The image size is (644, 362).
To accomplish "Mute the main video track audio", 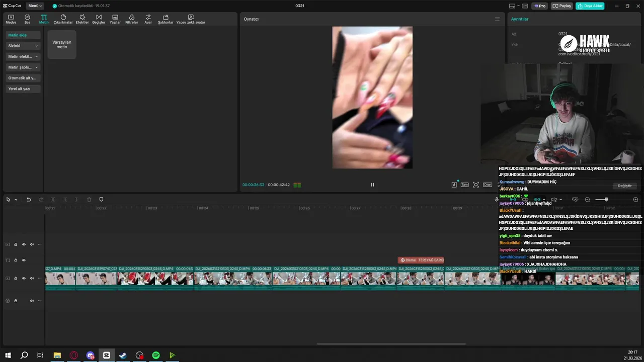I will click(x=32, y=278).
